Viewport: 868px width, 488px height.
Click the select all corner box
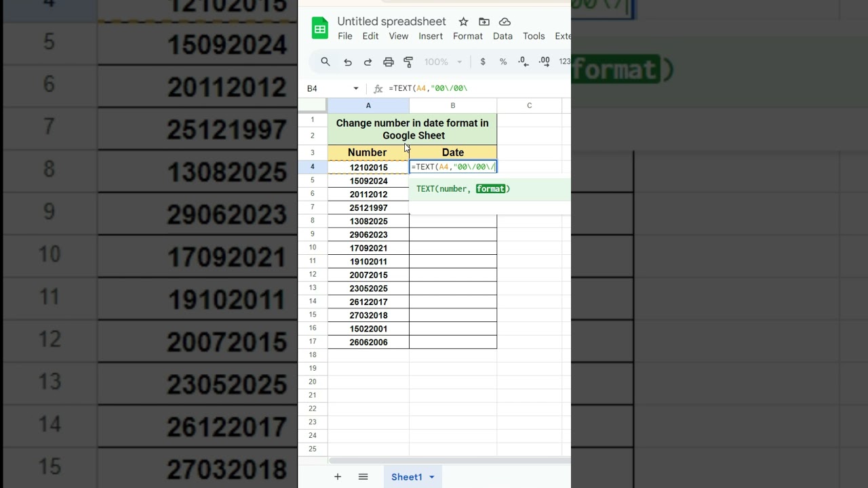pyautogui.click(x=313, y=106)
